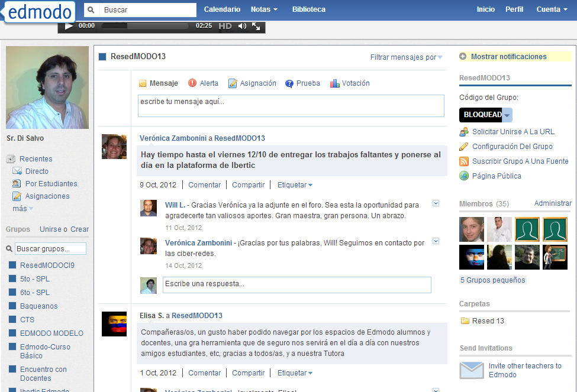Click the Unirse link
577x392 pixels.
click(x=50, y=229)
